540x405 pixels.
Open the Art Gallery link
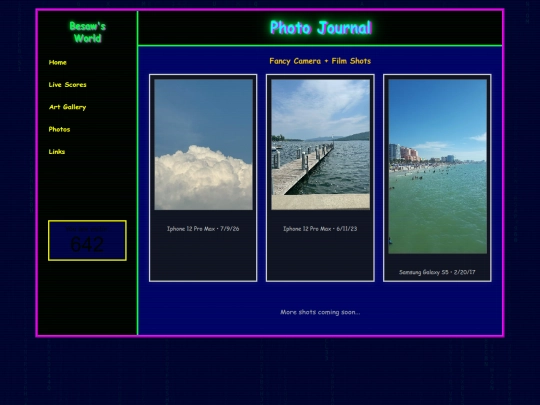68,107
